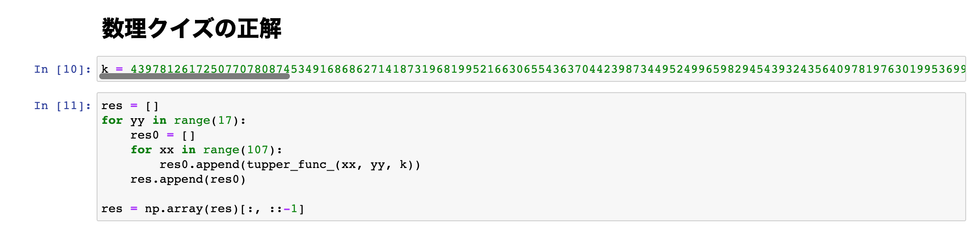Click the line res0 = []

click(163, 135)
